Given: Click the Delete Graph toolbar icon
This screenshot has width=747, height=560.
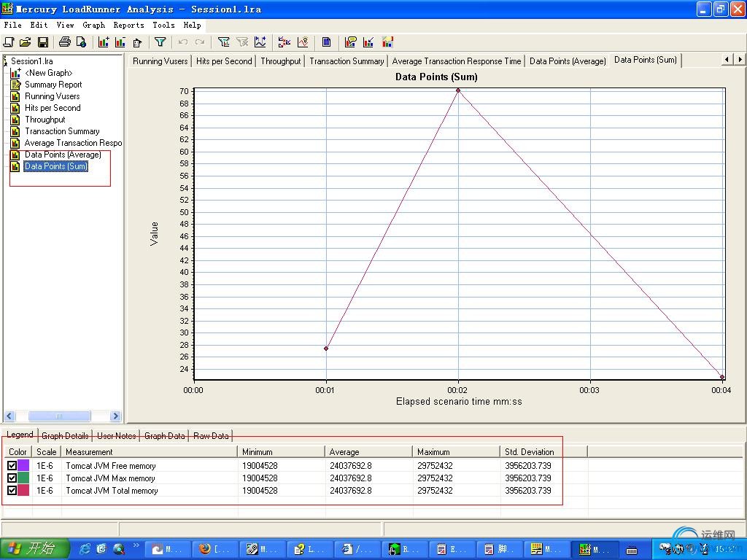Looking at the screenshot, I should point(120,42).
